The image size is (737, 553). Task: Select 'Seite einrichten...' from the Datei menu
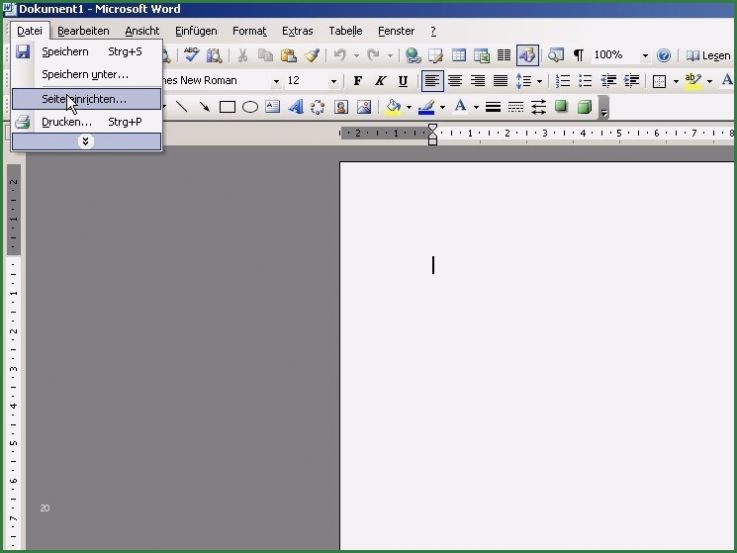click(x=85, y=99)
